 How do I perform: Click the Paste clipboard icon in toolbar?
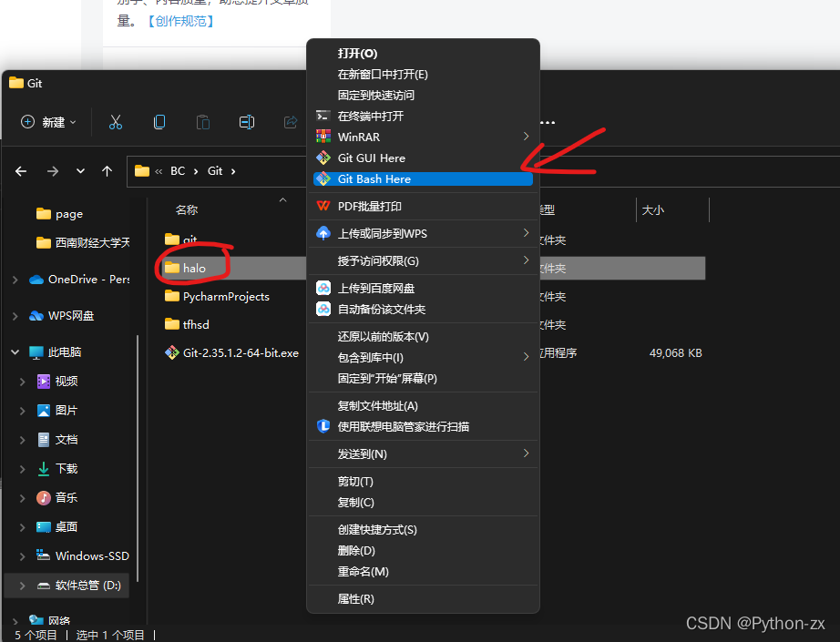pyautogui.click(x=203, y=122)
